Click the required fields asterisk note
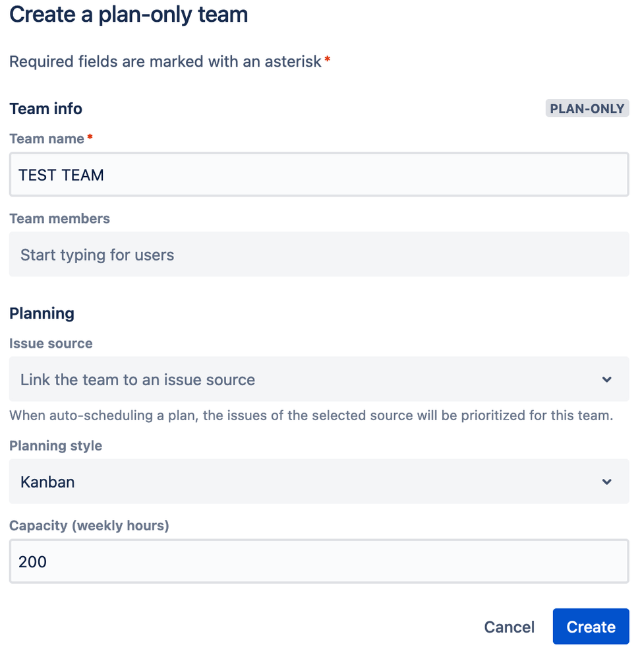 pyautogui.click(x=169, y=62)
